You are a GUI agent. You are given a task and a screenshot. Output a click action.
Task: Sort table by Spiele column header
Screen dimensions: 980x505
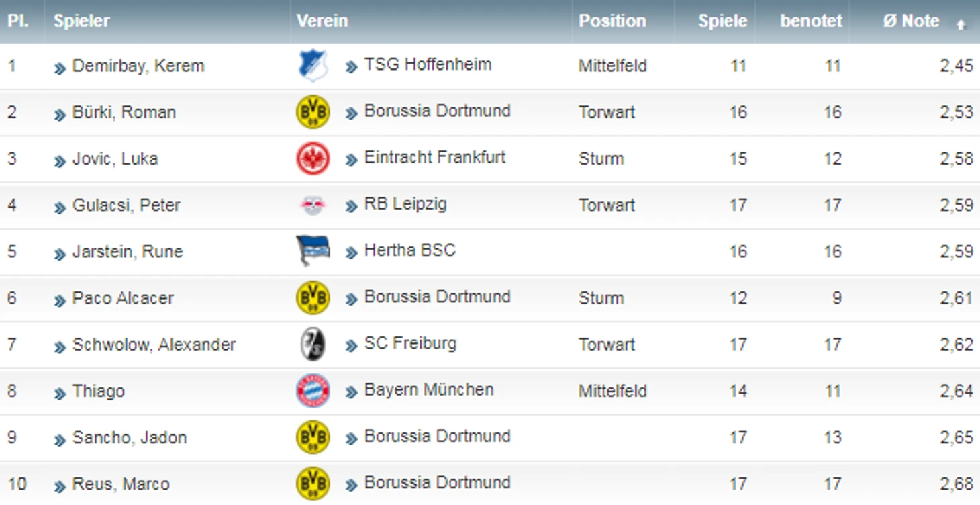[x=722, y=21]
